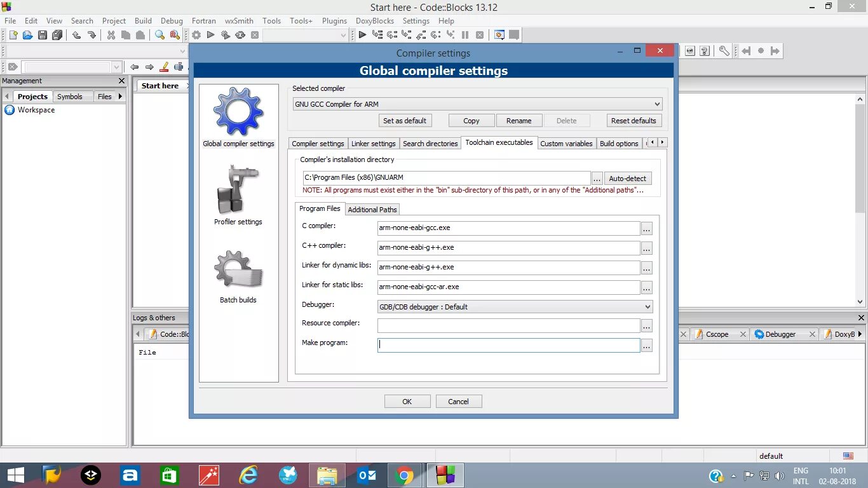The width and height of the screenshot is (868, 488).
Task: Open Internet Explorer from the taskbar
Action: tap(248, 475)
